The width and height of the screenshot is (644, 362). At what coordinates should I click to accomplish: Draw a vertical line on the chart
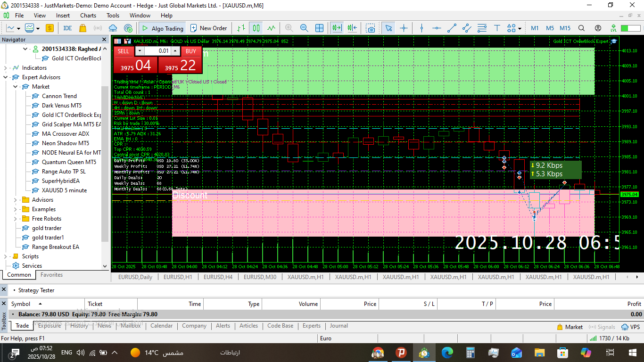422,28
